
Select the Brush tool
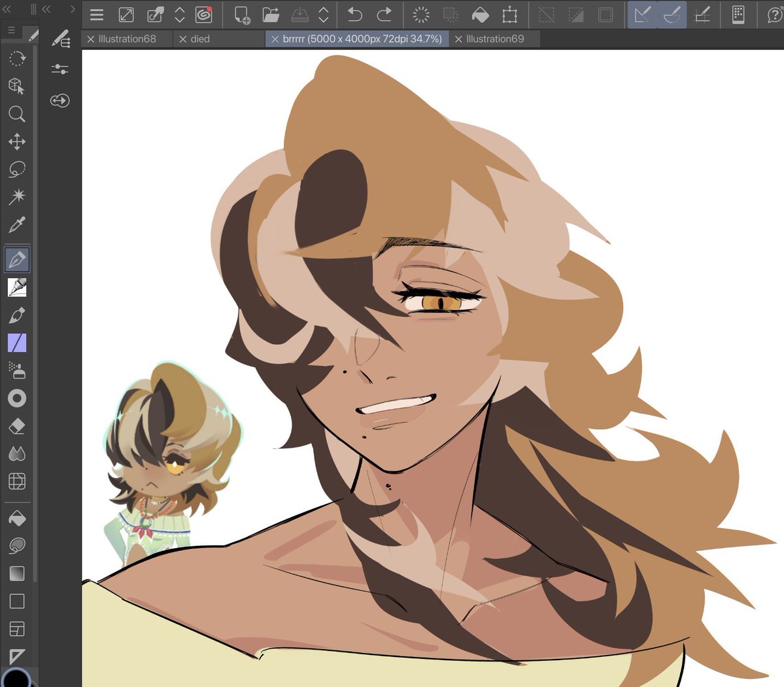tap(17, 315)
